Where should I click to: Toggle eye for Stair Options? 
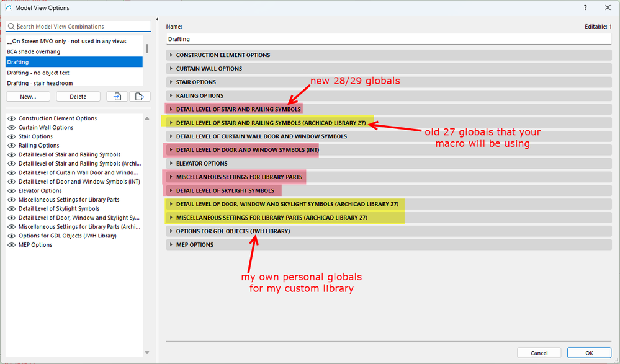click(x=11, y=137)
